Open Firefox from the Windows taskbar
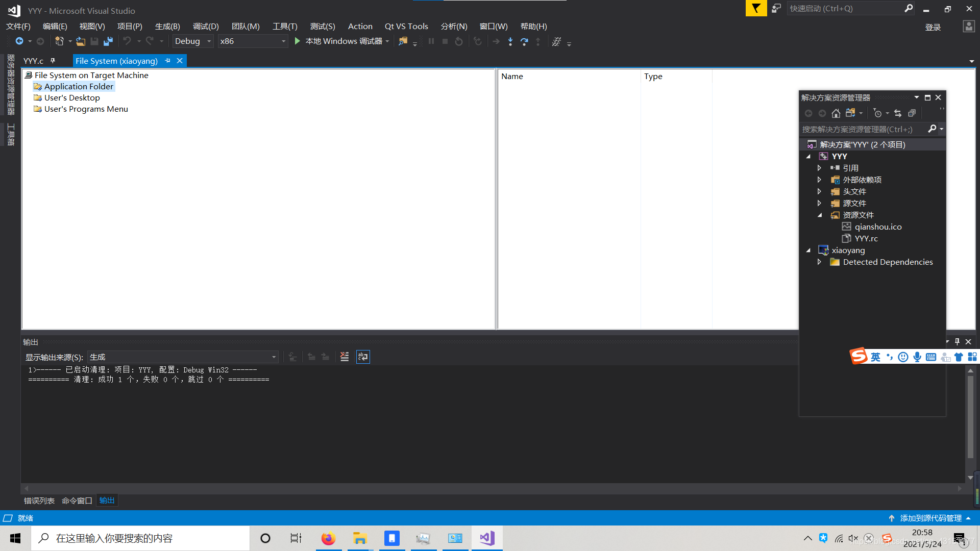Image resolution: width=980 pixels, height=551 pixels. click(x=328, y=538)
